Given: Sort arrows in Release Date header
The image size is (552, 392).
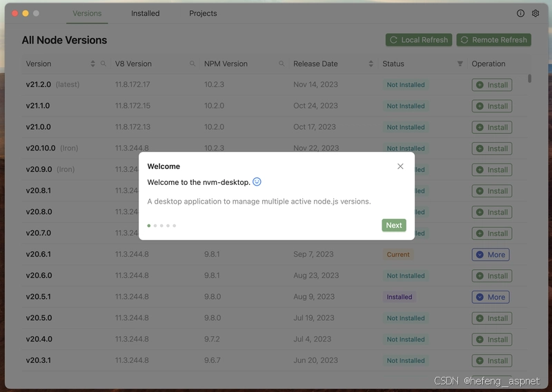Looking at the screenshot, I should (x=371, y=63).
